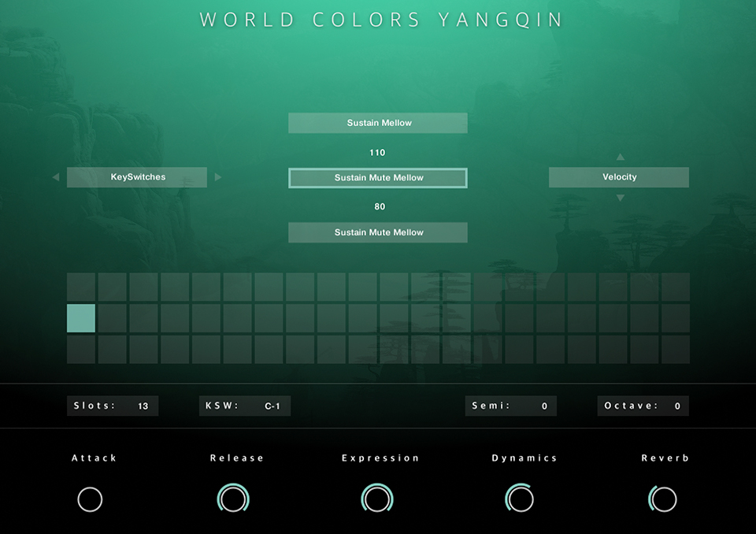
Task: Click the Expression knob
Action: 377,499
